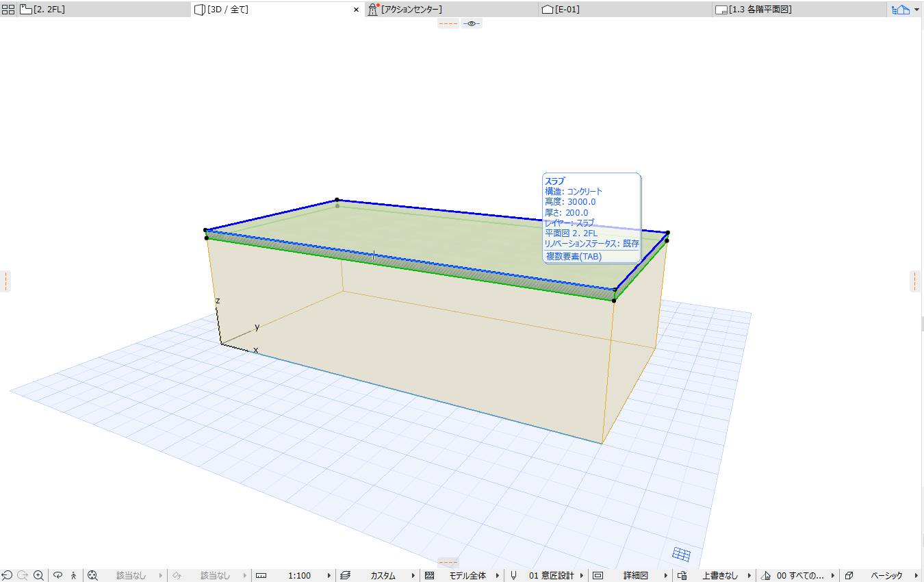This screenshot has height=582, width=924.
Task: Open the アクションセンター tab
Action: [x=411, y=10]
